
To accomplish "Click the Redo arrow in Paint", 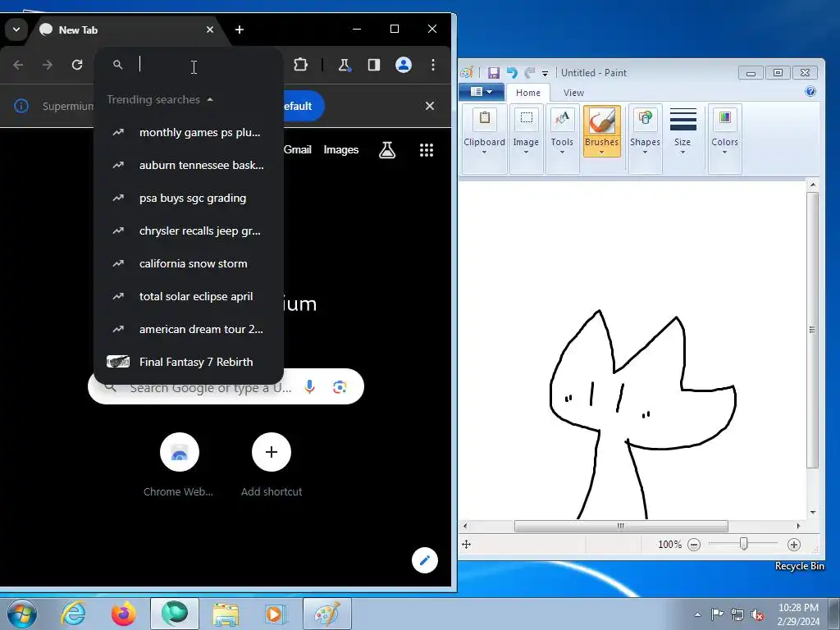I will tap(530, 72).
